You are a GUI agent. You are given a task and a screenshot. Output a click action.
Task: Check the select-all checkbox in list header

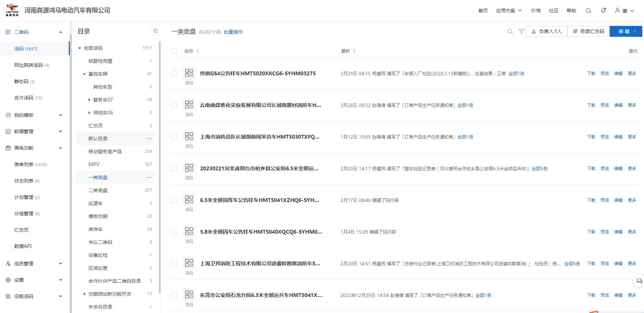click(x=174, y=51)
